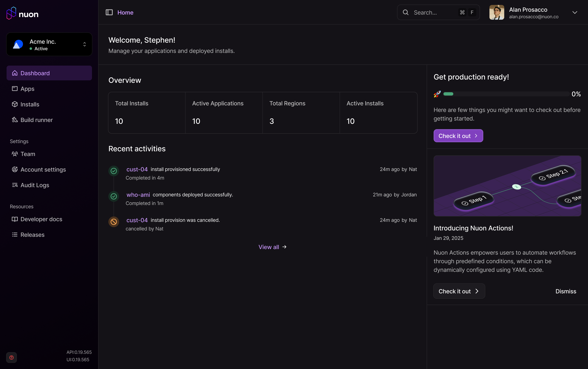588x369 pixels.
Task: Open Audit Logs in settings
Action: click(35, 185)
